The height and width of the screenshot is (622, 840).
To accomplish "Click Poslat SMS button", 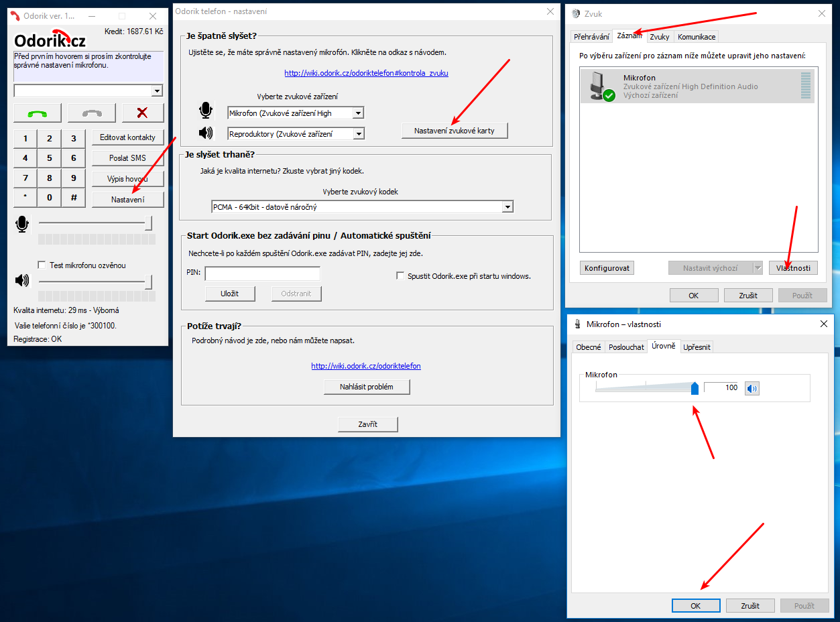I will point(127,158).
